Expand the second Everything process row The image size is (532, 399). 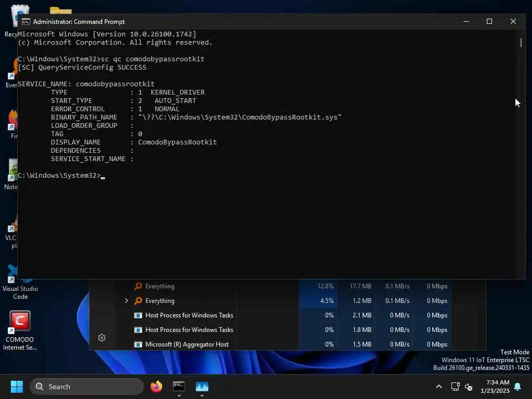tap(126, 301)
